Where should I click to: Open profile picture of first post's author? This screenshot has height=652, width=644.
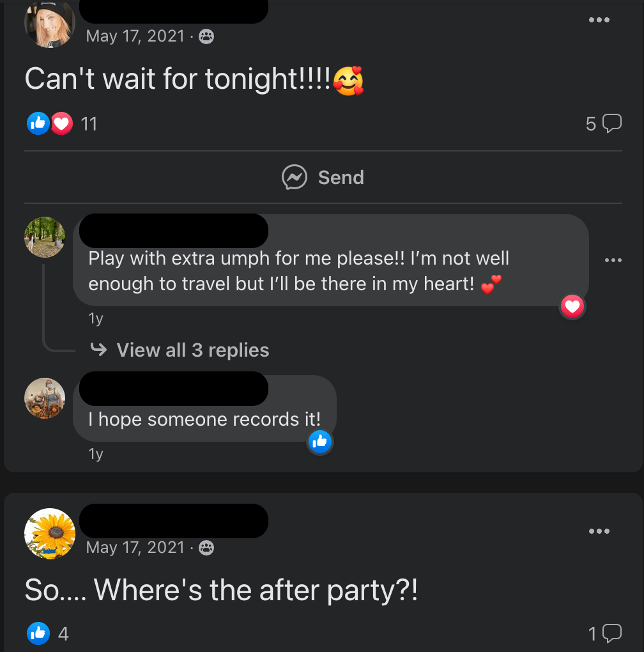pos(49,24)
